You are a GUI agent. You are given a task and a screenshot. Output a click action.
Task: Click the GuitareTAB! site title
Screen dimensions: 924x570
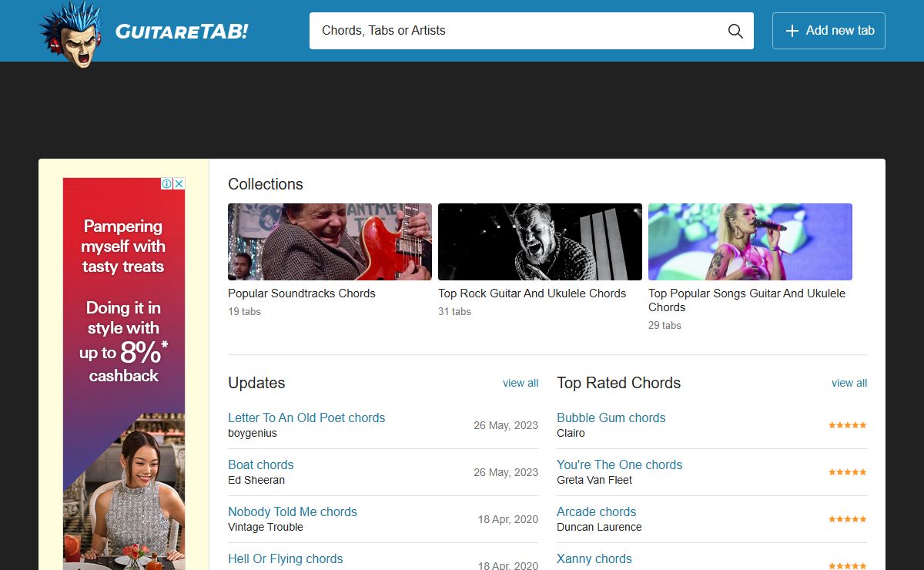(182, 32)
